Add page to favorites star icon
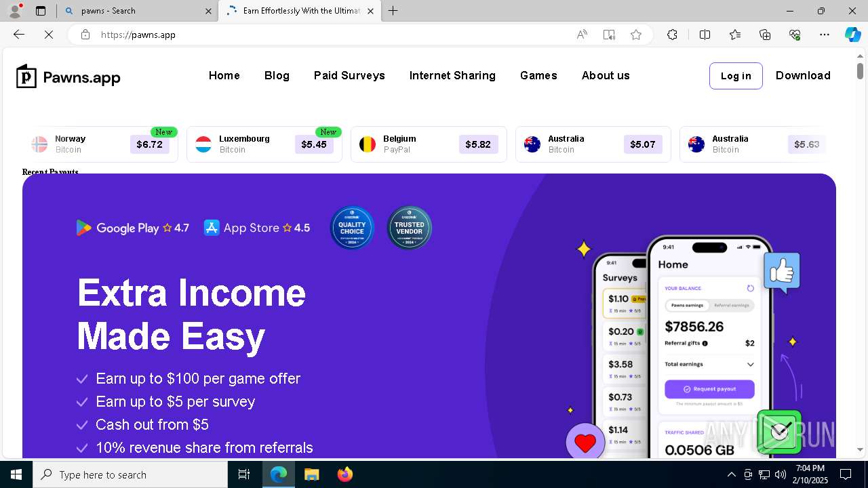Viewport: 868px width, 488px height. (636, 35)
